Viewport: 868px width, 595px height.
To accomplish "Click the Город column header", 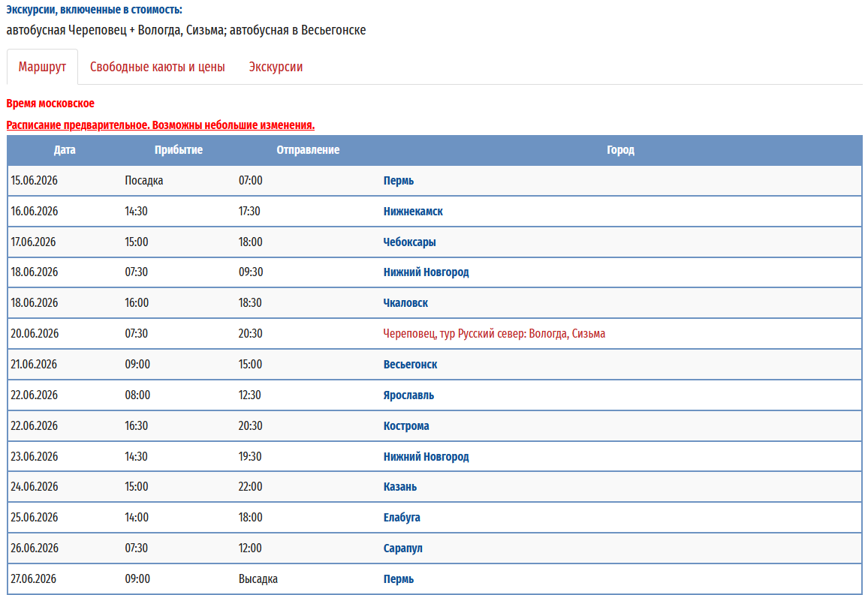I will 620,150.
